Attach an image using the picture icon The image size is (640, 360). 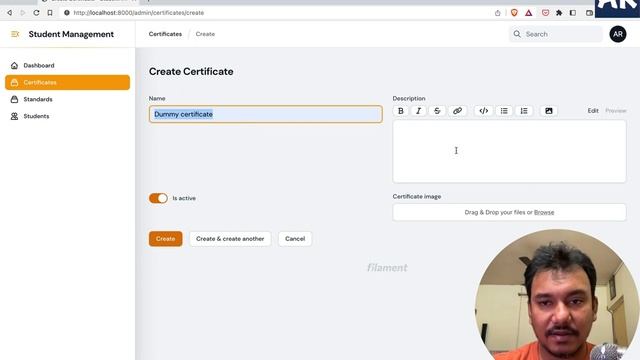(549, 111)
